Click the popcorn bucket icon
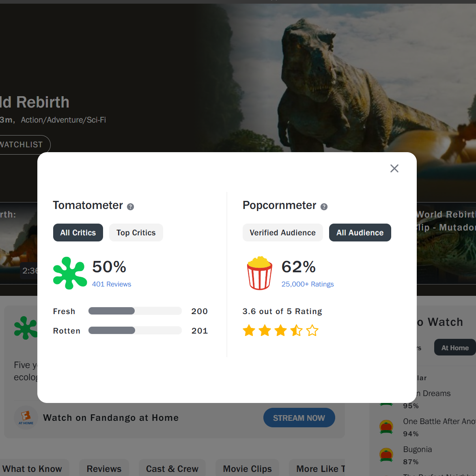Viewport: 476px width, 476px height. [x=260, y=273]
